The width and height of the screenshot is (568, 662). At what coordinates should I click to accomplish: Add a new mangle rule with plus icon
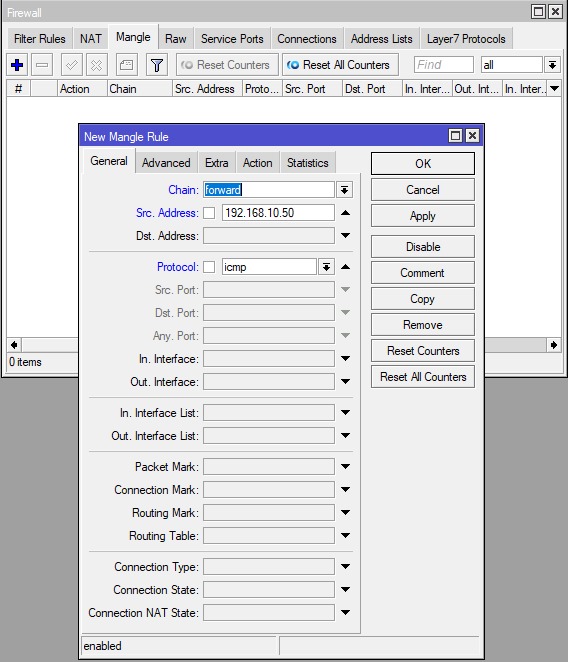pyautogui.click(x=17, y=65)
